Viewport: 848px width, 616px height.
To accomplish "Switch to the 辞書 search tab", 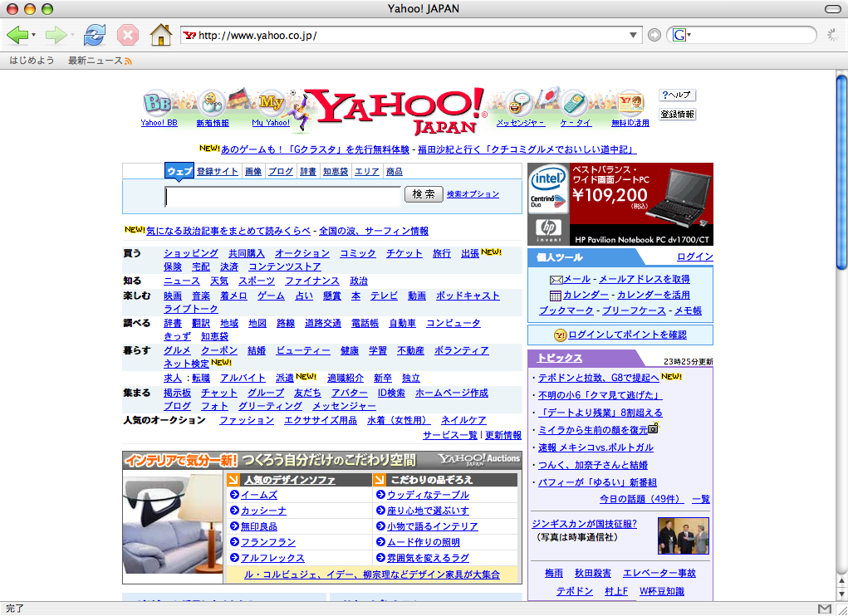I will [308, 171].
